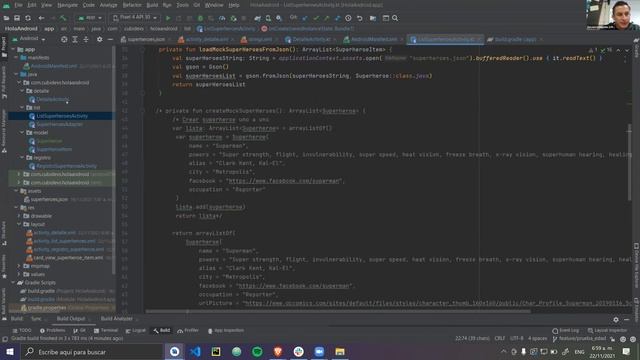Open the Device File Explorer toolbar icon

pyautogui.click(x=373, y=18)
